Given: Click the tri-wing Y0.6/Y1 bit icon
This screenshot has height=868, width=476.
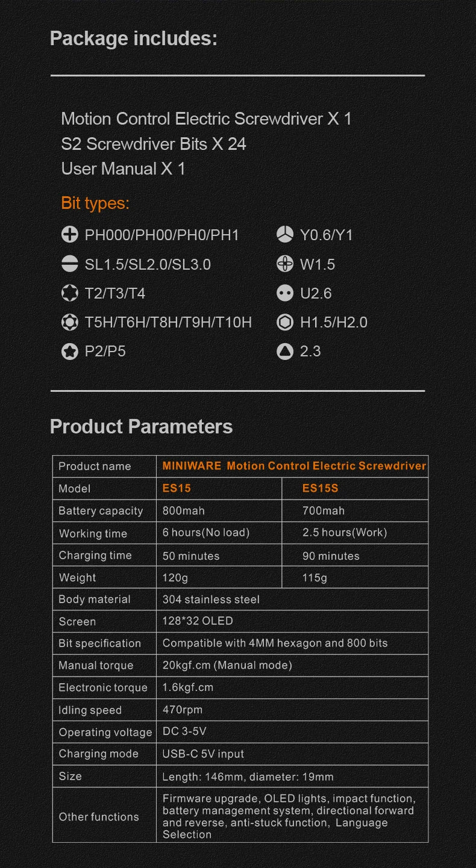Looking at the screenshot, I should click(285, 235).
